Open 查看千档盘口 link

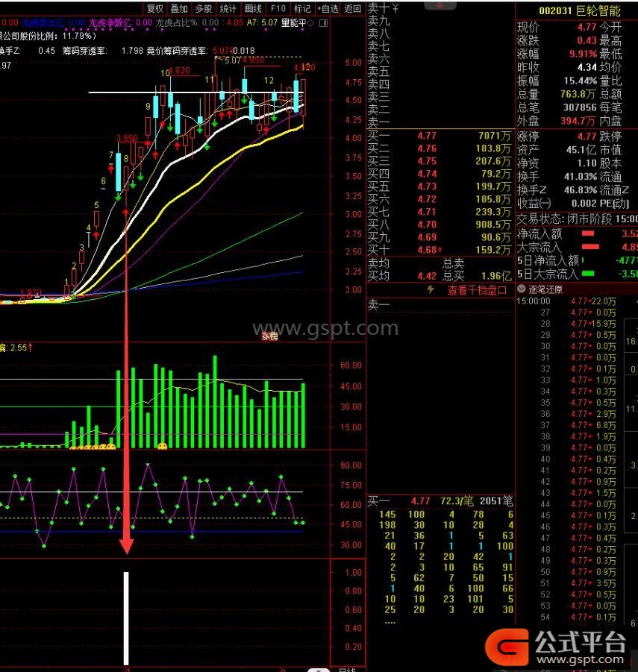[478, 290]
